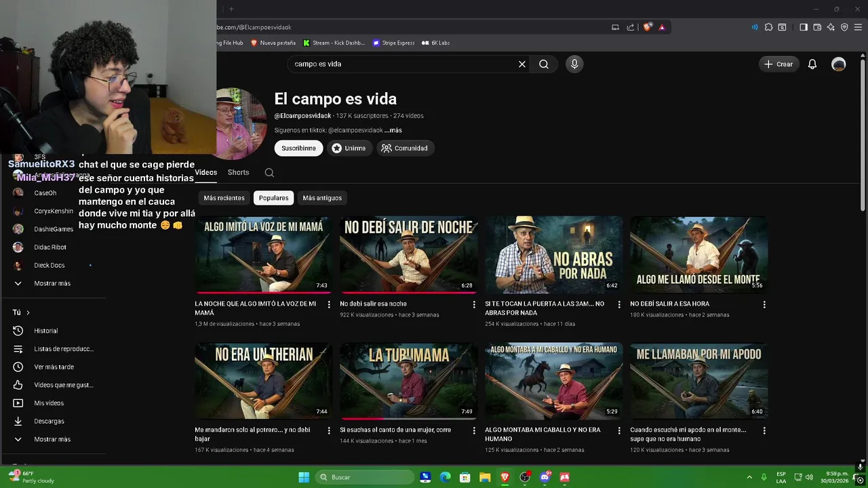
Task: Click the share page icon in address bar
Action: (x=631, y=27)
